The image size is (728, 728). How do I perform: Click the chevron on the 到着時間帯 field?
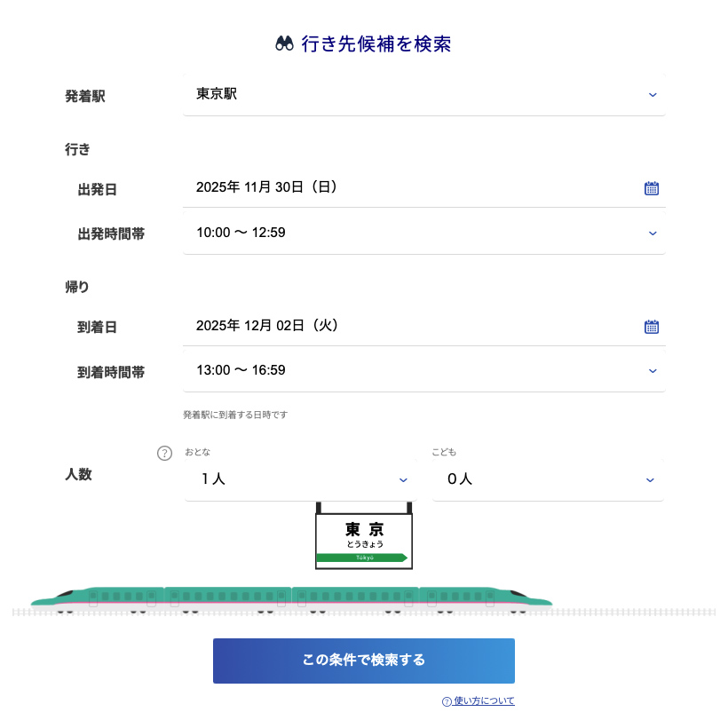[653, 371]
